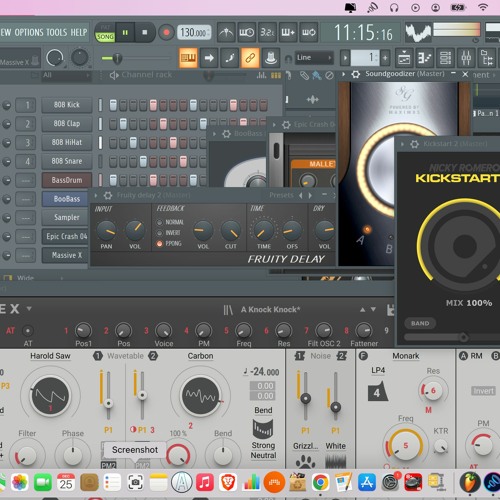Click the Kickstart 2 gear options icon
Screen dimensions: 500x500
pos(414,144)
